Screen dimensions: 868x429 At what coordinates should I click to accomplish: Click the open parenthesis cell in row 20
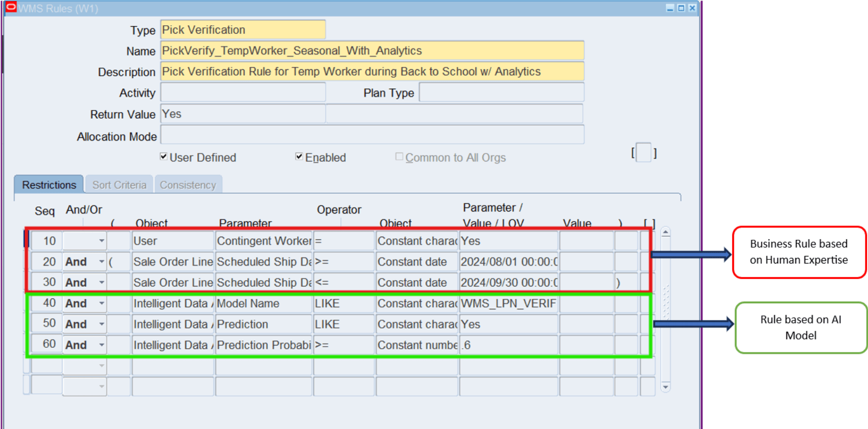(x=119, y=261)
